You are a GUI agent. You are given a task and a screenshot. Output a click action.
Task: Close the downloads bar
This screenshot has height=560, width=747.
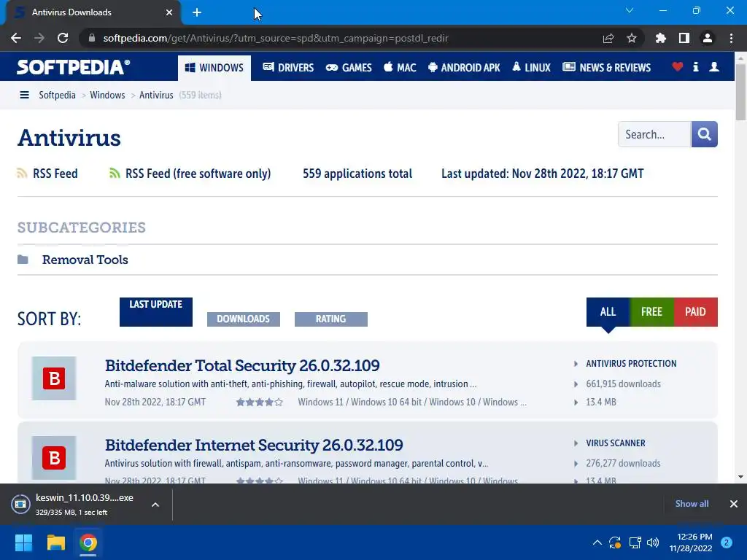(x=734, y=504)
